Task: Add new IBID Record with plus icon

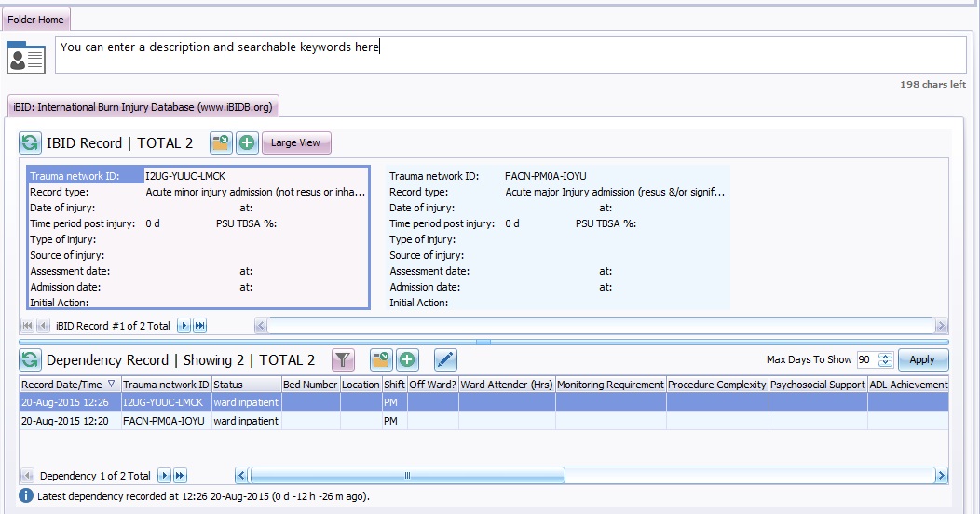Action: pos(246,142)
